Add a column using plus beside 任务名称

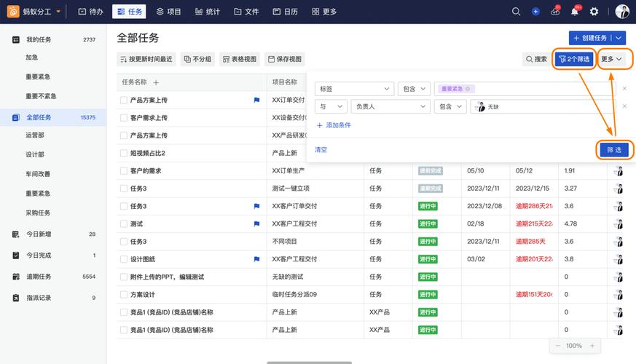click(x=156, y=83)
